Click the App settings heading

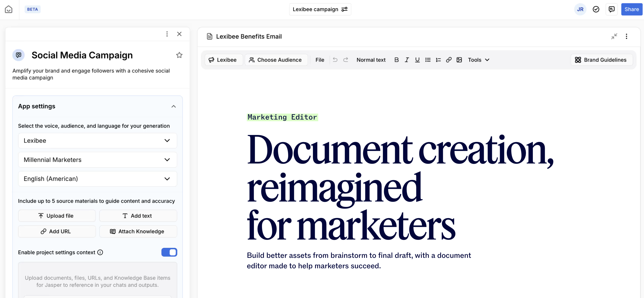click(36, 106)
